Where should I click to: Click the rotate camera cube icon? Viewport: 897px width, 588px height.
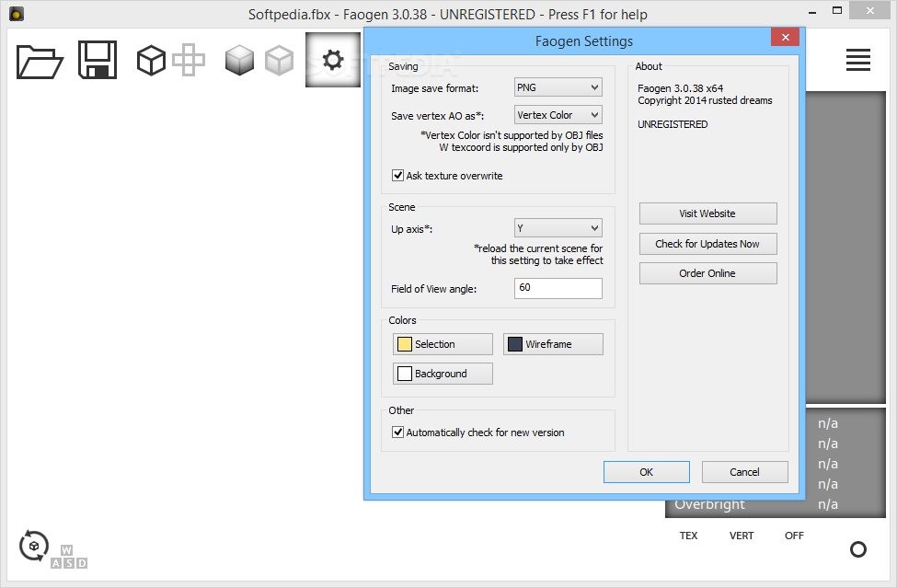pos(34,546)
